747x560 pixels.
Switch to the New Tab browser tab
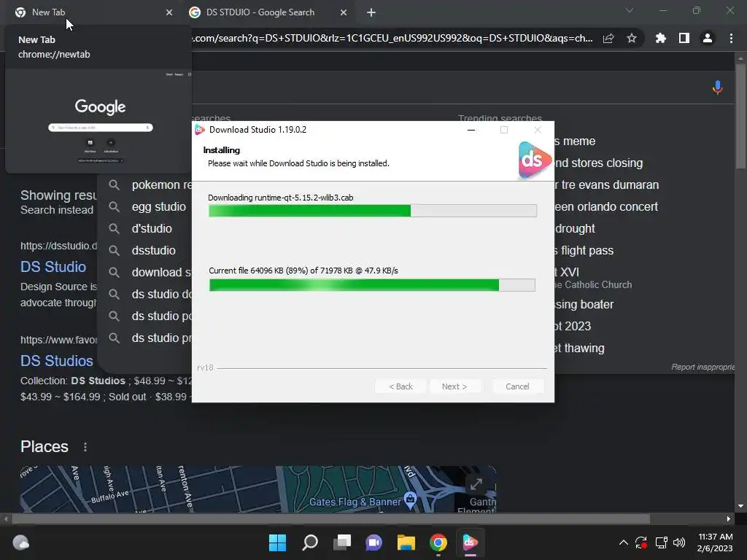coord(90,12)
